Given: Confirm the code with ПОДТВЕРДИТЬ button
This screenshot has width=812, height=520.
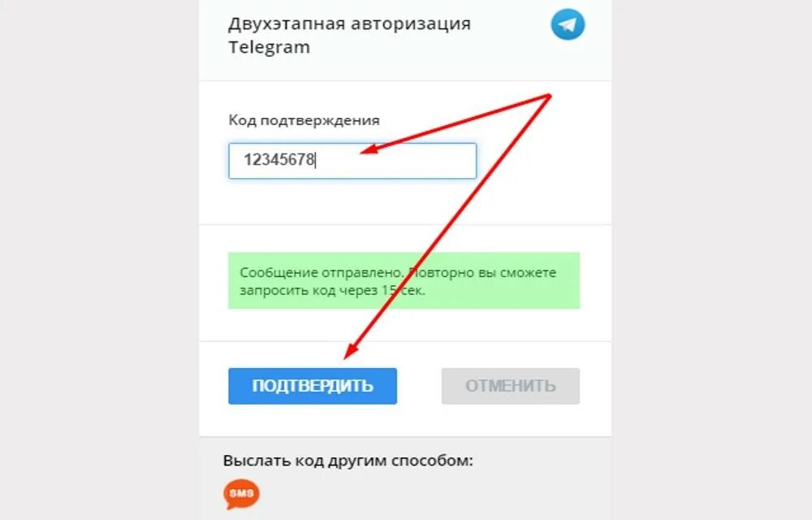Looking at the screenshot, I should [313, 386].
